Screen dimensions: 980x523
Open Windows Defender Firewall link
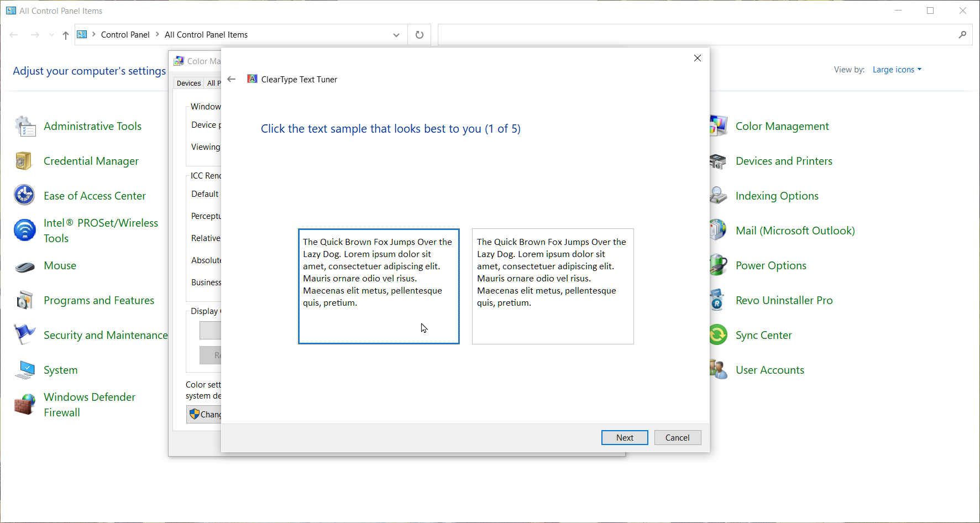pos(90,405)
